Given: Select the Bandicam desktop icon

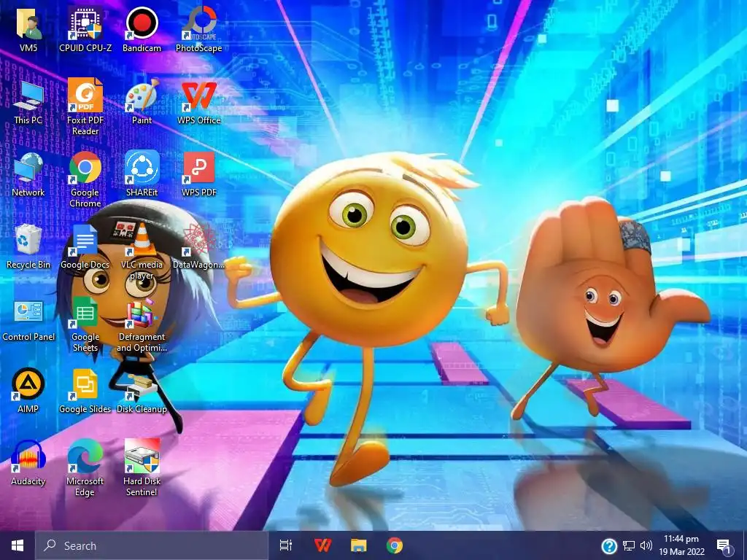Looking at the screenshot, I should tap(142, 29).
